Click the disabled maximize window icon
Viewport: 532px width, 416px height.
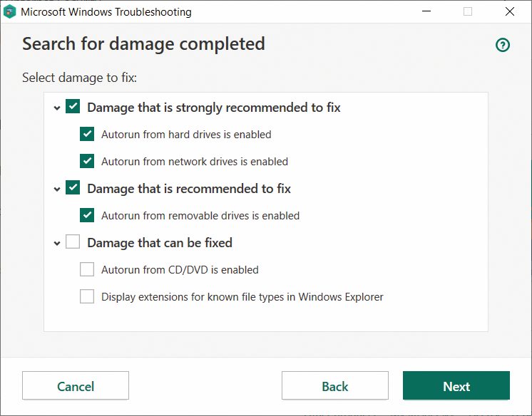(468, 11)
